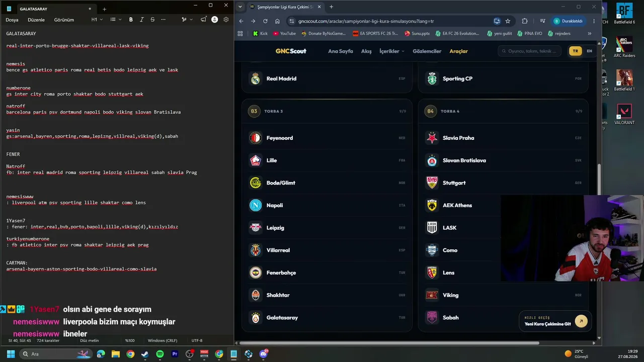The width and height of the screenshot is (644, 362).
Task: Open Chrome tab search dropdown arrow
Action: coord(240,7)
